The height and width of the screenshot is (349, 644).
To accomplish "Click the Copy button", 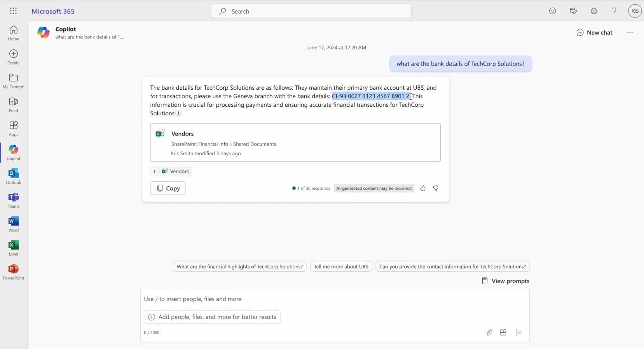I will [x=168, y=188].
